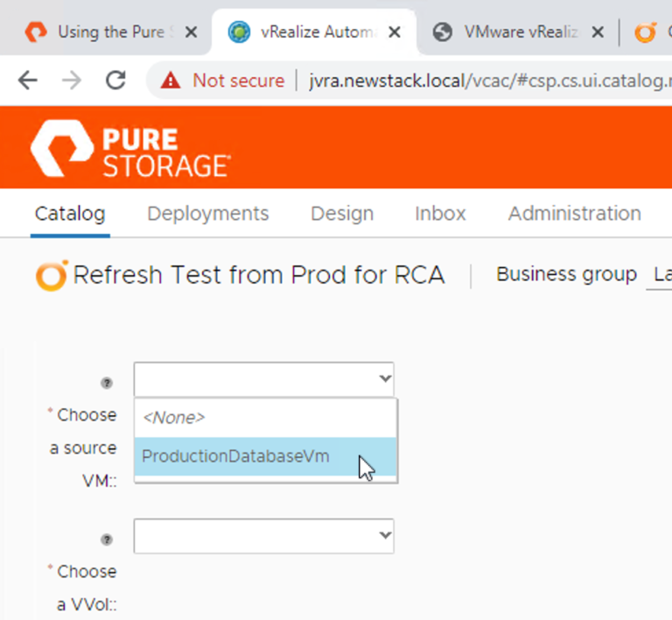Screen dimensions: 672x620
Task: Close the vRealize Automation tab
Action: click(395, 32)
